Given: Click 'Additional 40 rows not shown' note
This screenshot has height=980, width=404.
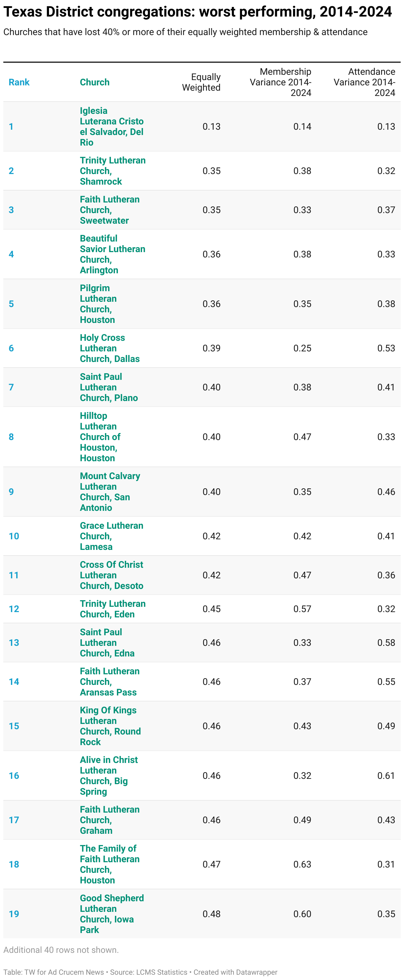Looking at the screenshot, I should [x=61, y=950].
